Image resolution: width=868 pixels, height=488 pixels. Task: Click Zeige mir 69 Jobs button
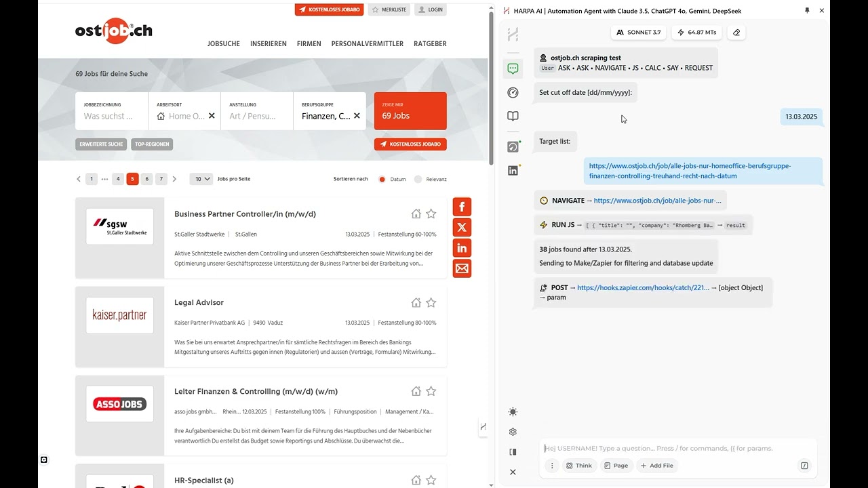point(410,111)
